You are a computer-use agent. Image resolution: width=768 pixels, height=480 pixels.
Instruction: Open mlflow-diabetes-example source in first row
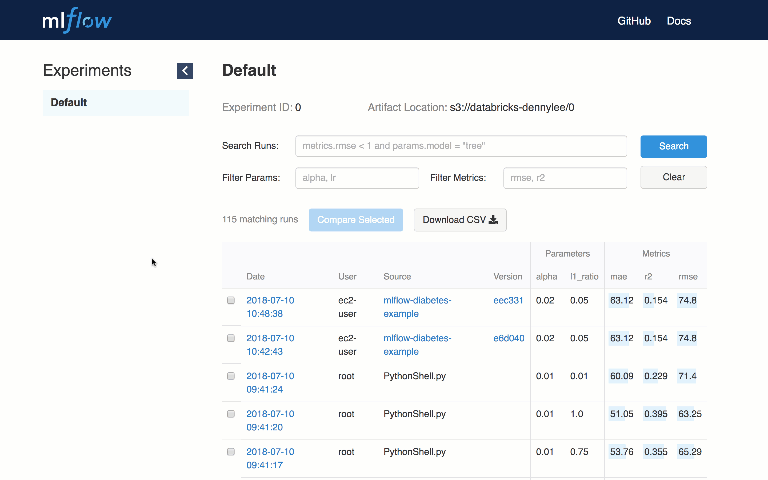[417, 306]
